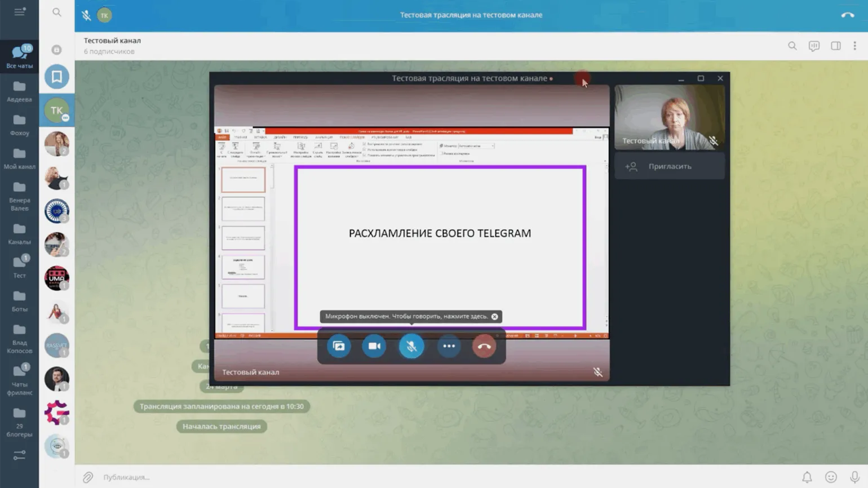Open the discussion comments icon in header

click(x=814, y=46)
